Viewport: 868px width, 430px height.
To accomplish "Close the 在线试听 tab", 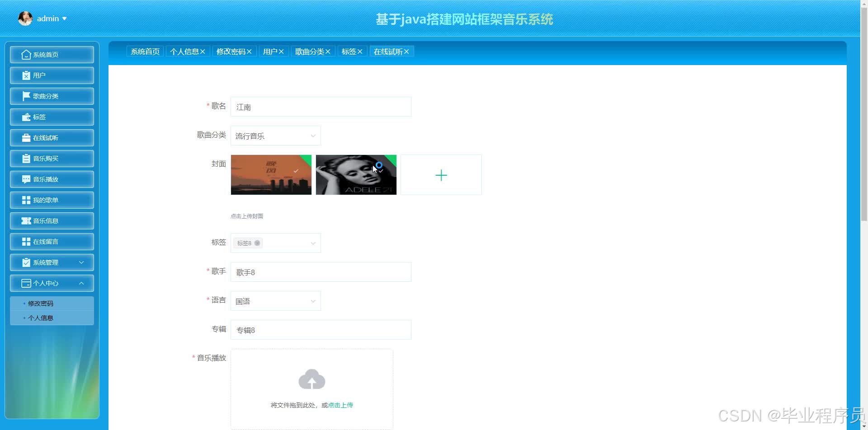I will pyautogui.click(x=406, y=51).
